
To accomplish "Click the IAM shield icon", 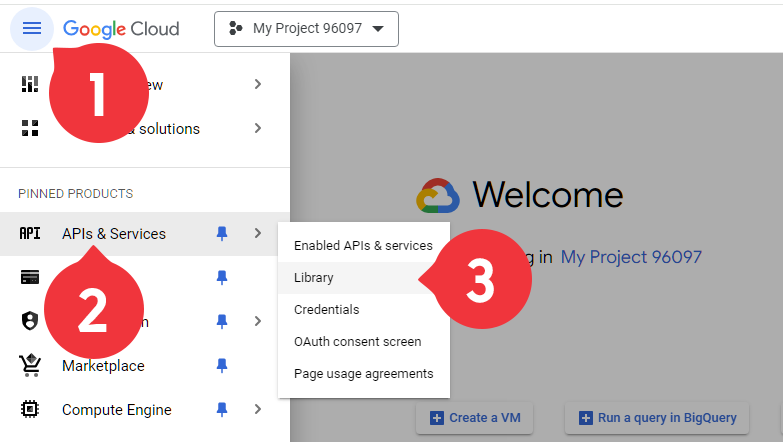I will pos(30,321).
